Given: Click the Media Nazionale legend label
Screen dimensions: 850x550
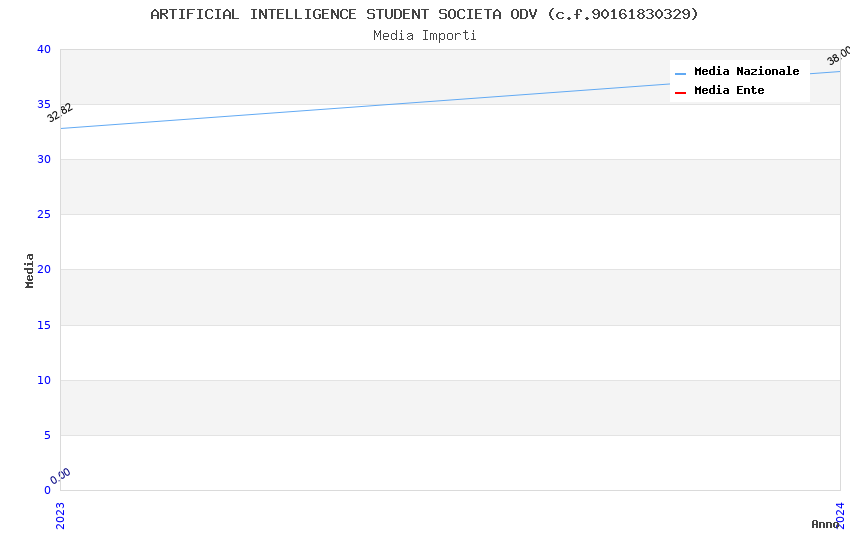Looking at the screenshot, I should pyautogui.click(x=746, y=72).
